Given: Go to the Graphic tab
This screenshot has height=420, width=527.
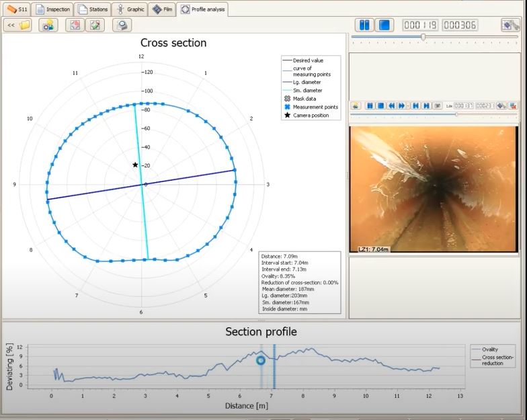Looking at the screenshot, I should click(130, 9).
